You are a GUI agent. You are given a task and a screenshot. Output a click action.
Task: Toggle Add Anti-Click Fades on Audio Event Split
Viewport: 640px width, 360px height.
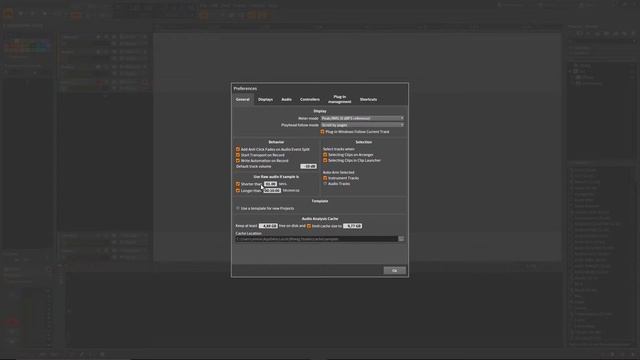click(x=238, y=149)
